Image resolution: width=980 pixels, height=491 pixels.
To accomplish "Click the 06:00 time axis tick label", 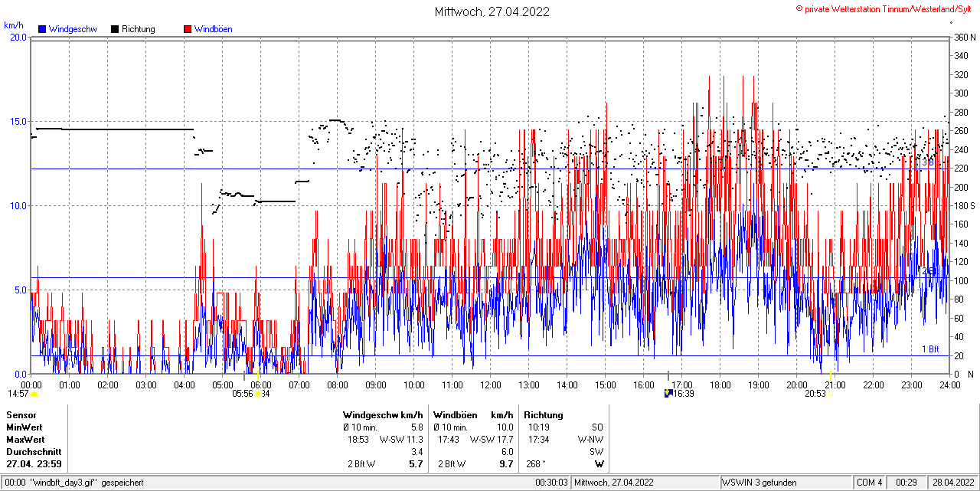I will point(261,385).
